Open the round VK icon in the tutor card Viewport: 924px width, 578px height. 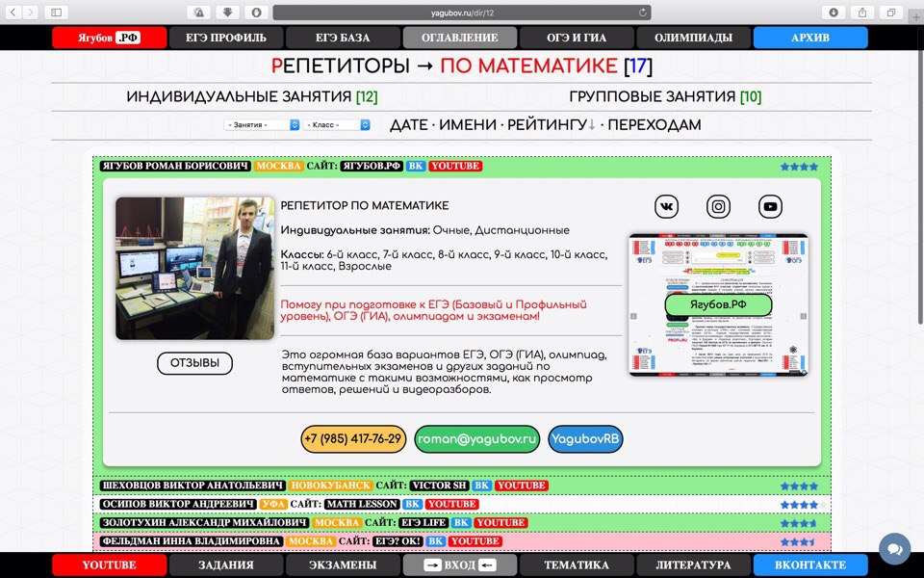[666, 206]
